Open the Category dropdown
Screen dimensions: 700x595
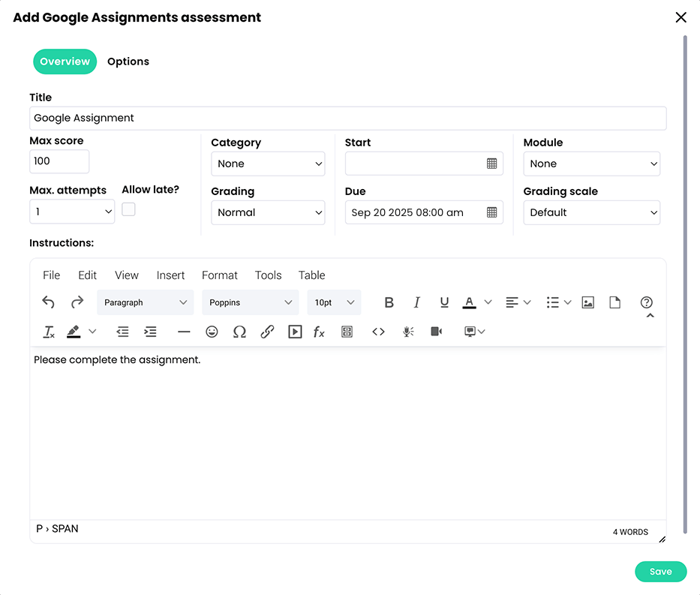(x=268, y=164)
